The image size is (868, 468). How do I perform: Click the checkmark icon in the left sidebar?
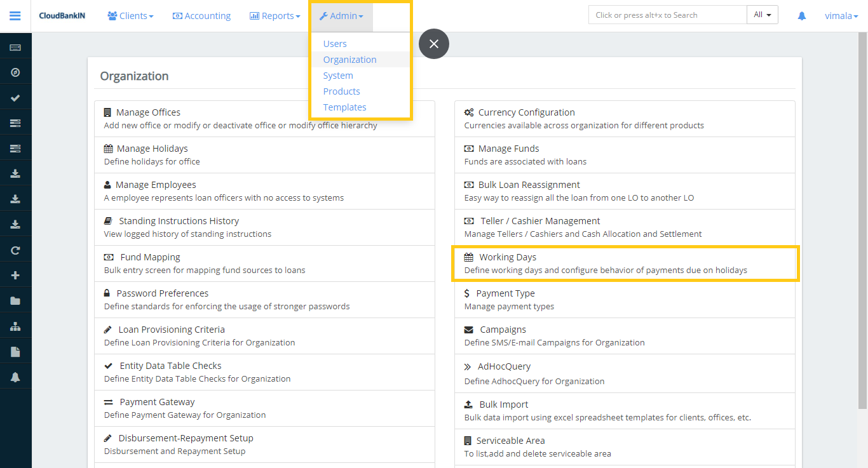(x=15, y=98)
